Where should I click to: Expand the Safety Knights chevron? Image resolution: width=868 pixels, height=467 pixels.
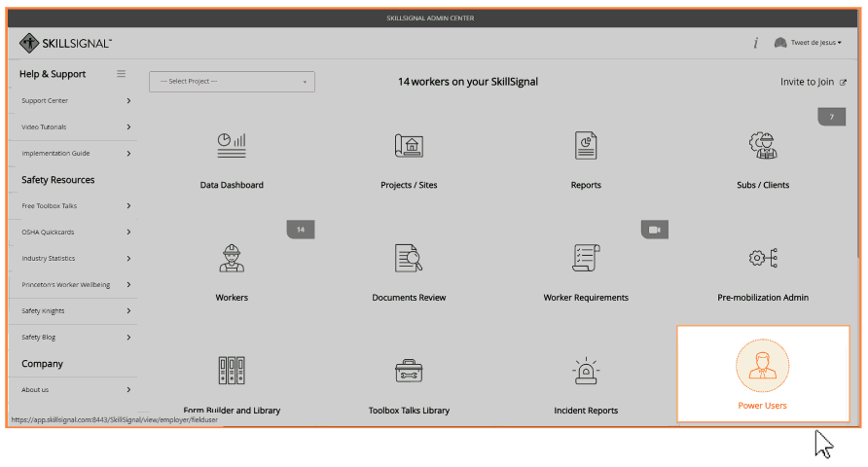tap(129, 311)
